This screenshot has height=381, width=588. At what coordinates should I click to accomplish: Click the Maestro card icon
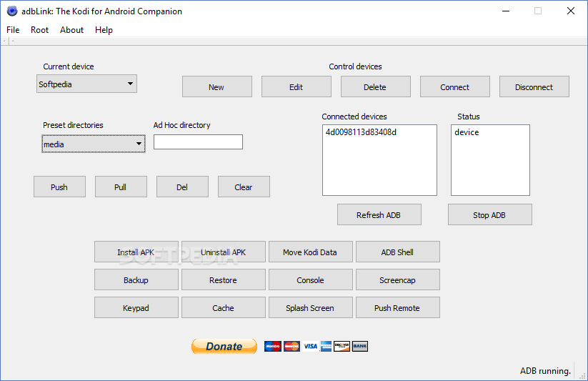click(x=273, y=347)
